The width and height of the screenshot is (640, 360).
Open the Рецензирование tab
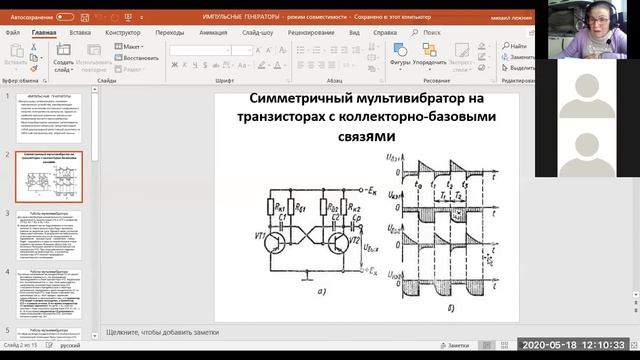[311, 32]
